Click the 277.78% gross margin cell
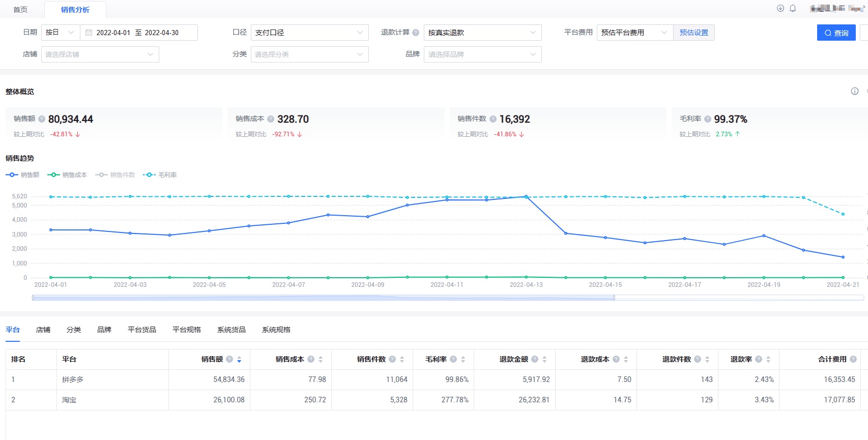Image resolution: width=868 pixels, height=440 pixels. 444,400
